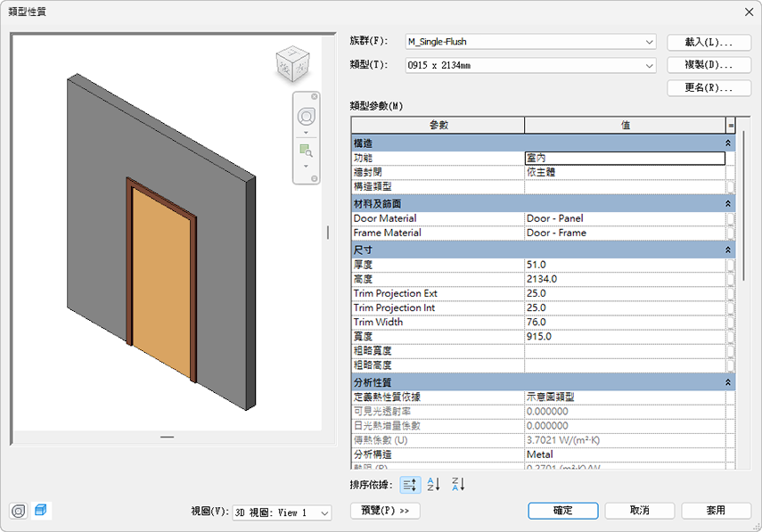The width and height of the screenshot is (762, 532).
Task: Click the empty 粗略寬度 value cell
Action: click(x=625, y=351)
